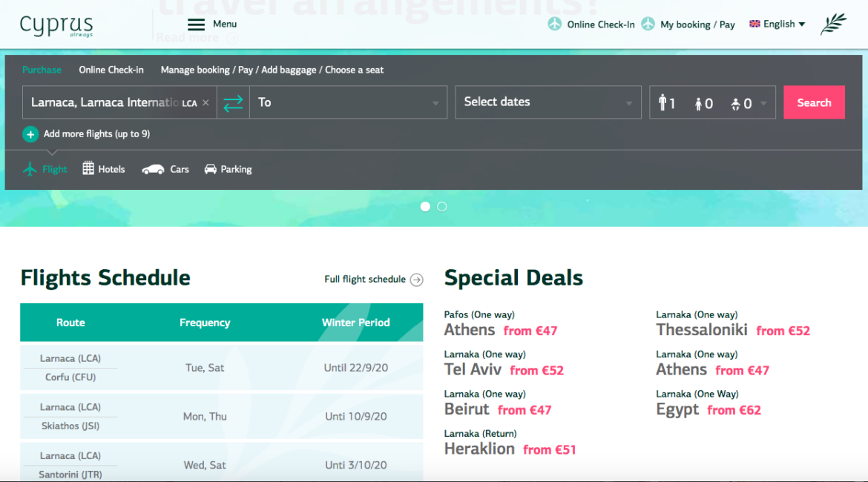Click the Hotels building icon

(88, 168)
